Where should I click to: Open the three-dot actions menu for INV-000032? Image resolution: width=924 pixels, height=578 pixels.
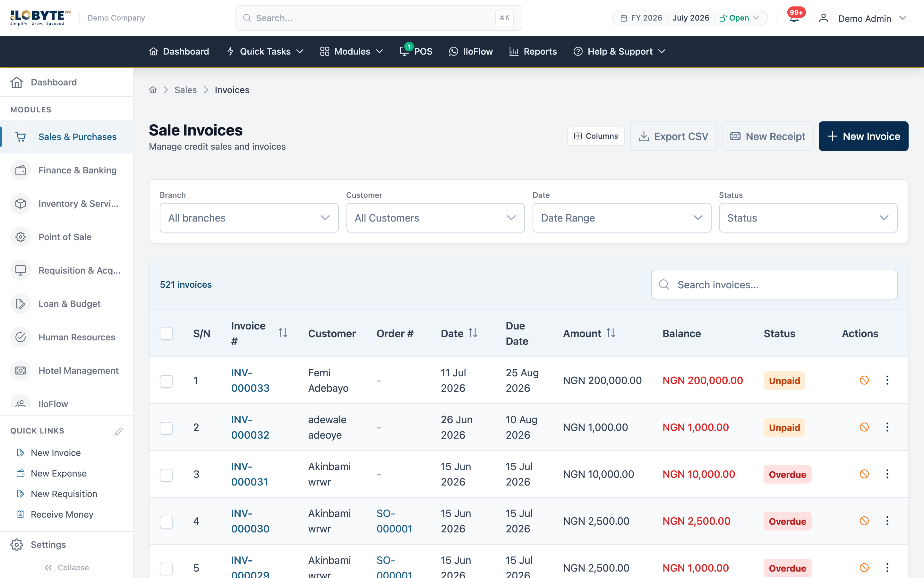click(887, 427)
